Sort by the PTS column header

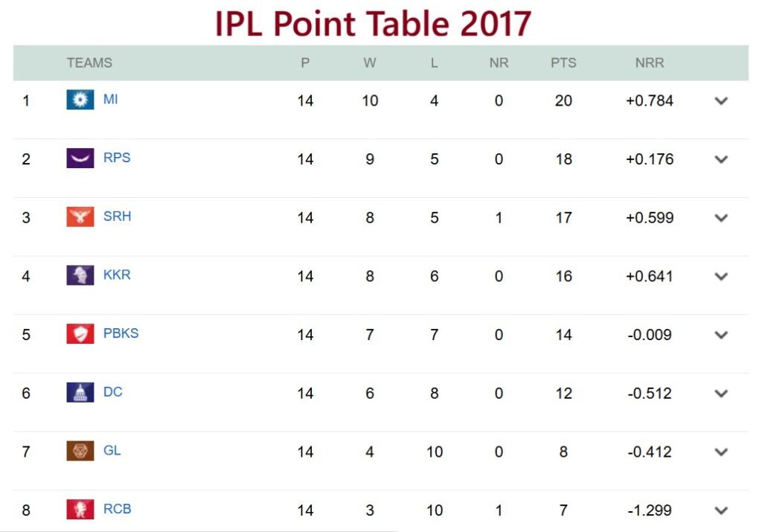click(x=564, y=63)
